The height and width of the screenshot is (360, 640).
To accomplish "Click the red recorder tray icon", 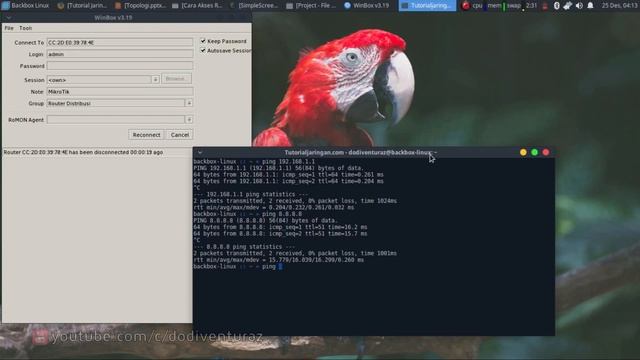I will click(466, 5).
